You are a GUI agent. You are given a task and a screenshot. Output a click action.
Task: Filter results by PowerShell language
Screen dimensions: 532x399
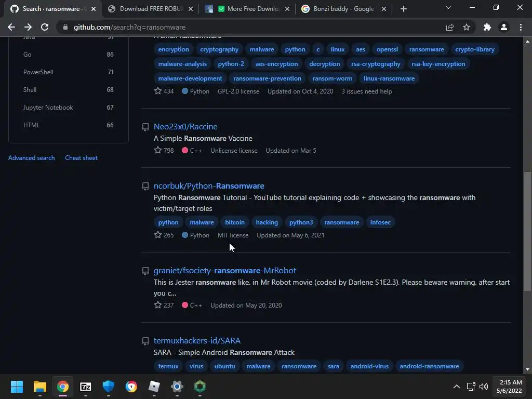[x=68, y=72]
